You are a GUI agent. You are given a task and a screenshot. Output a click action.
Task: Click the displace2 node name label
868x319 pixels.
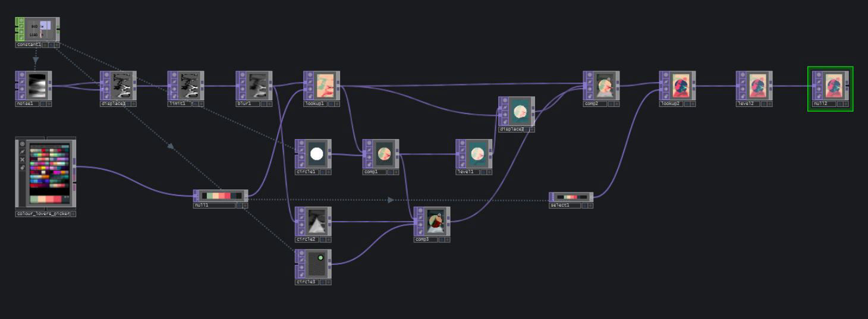coord(511,129)
